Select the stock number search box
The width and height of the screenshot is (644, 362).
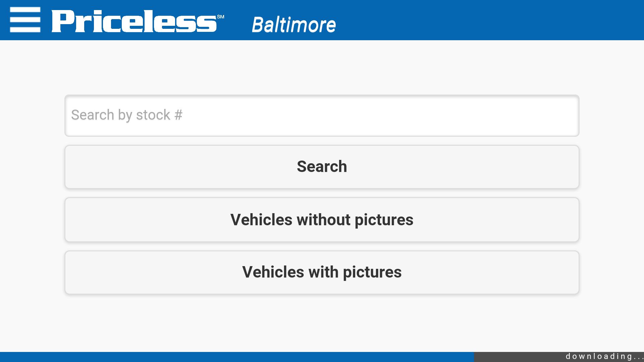click(322, 116)
